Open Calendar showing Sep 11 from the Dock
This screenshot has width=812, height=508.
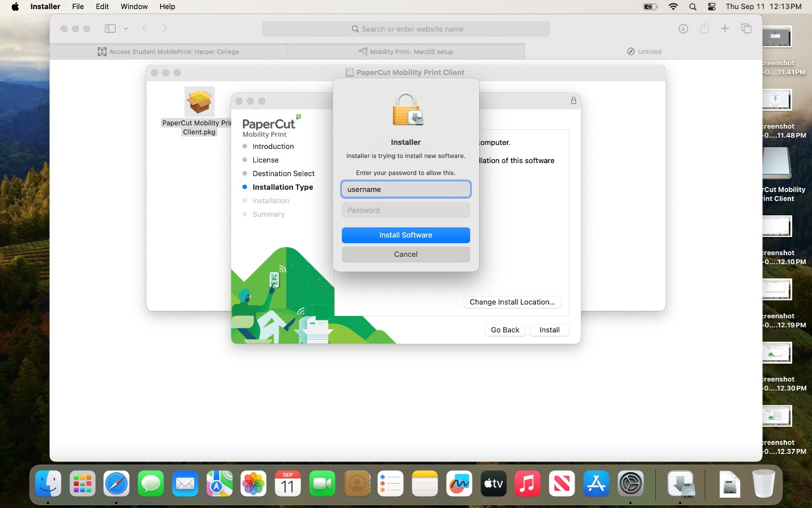(x=287, y=484)
